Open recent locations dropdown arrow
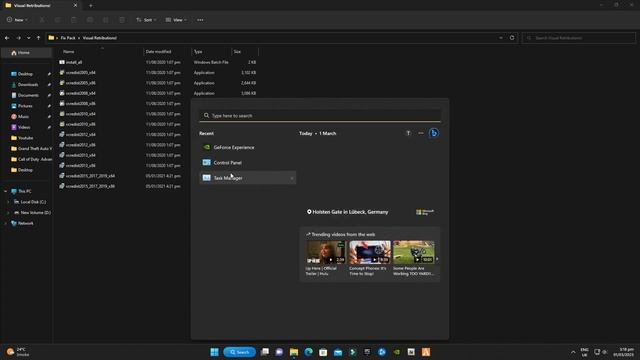 [x=29, y=38]
